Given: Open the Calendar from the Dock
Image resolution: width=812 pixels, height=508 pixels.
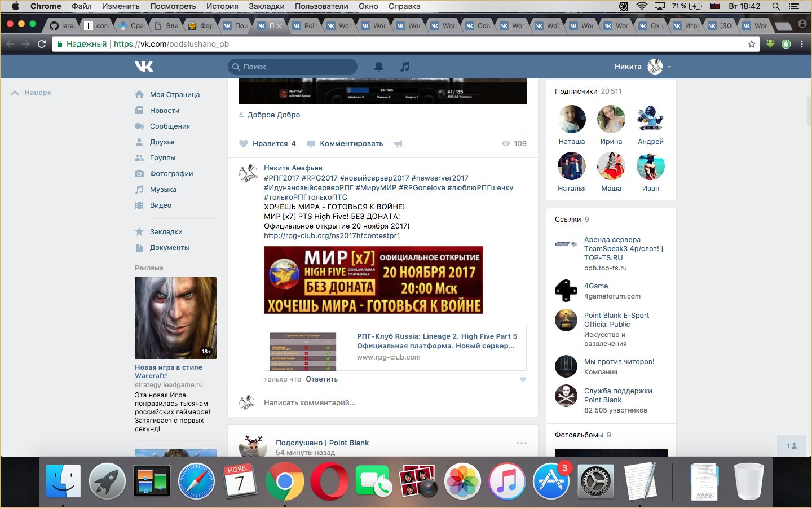Looking at the screenshot, I should pyautogui.click(x=240, y=481).
